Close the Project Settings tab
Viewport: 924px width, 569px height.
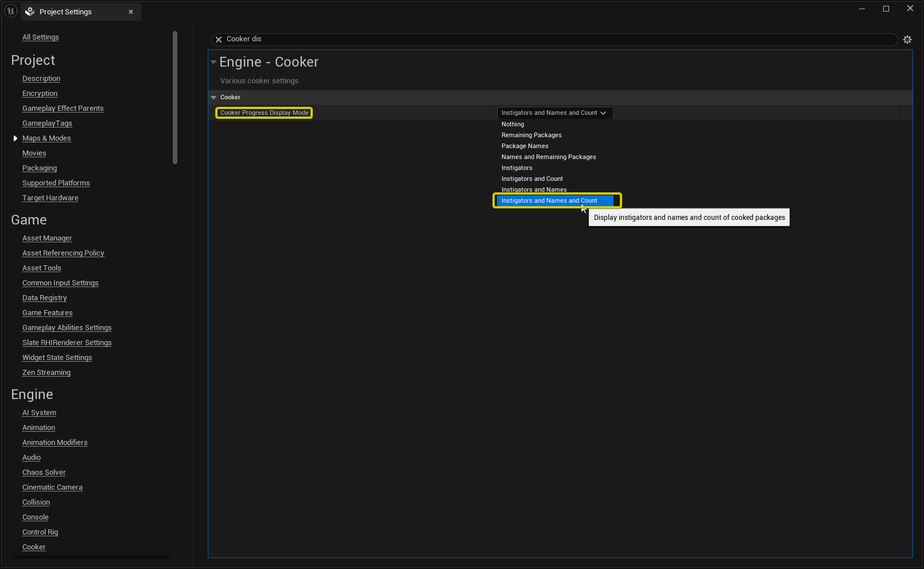pos(131,11)
